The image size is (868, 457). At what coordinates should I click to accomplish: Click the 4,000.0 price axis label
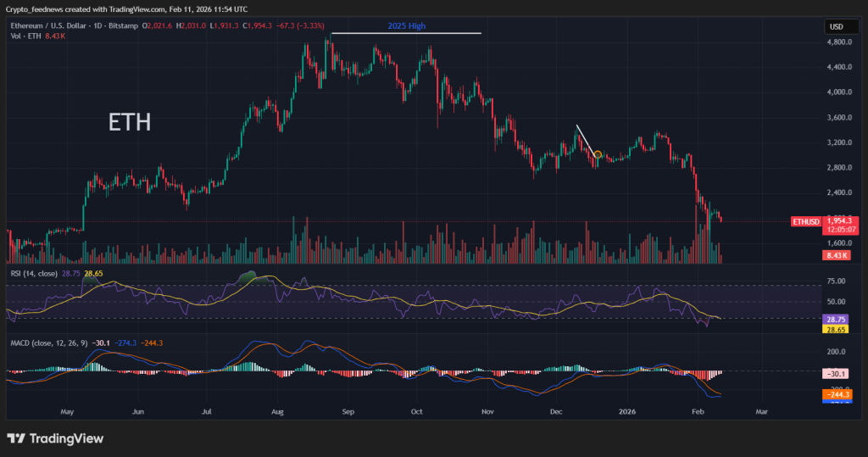(839, 92)
